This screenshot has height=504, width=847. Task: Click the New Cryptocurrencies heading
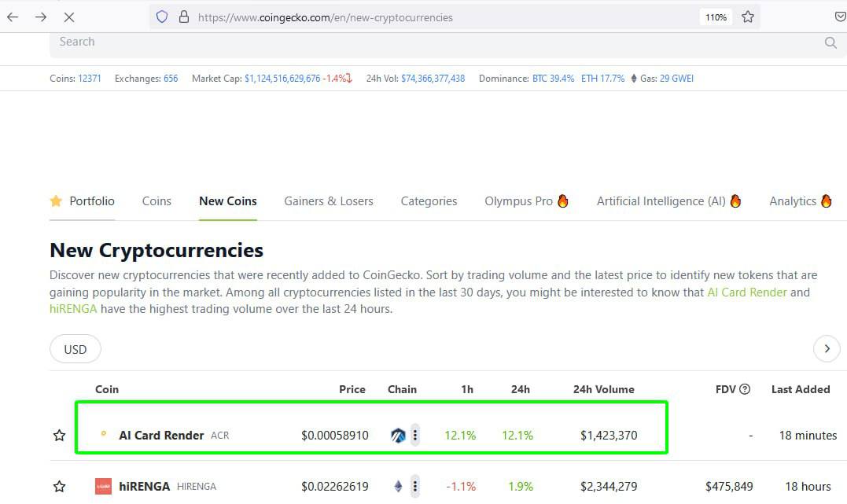[x=157, y=251]
